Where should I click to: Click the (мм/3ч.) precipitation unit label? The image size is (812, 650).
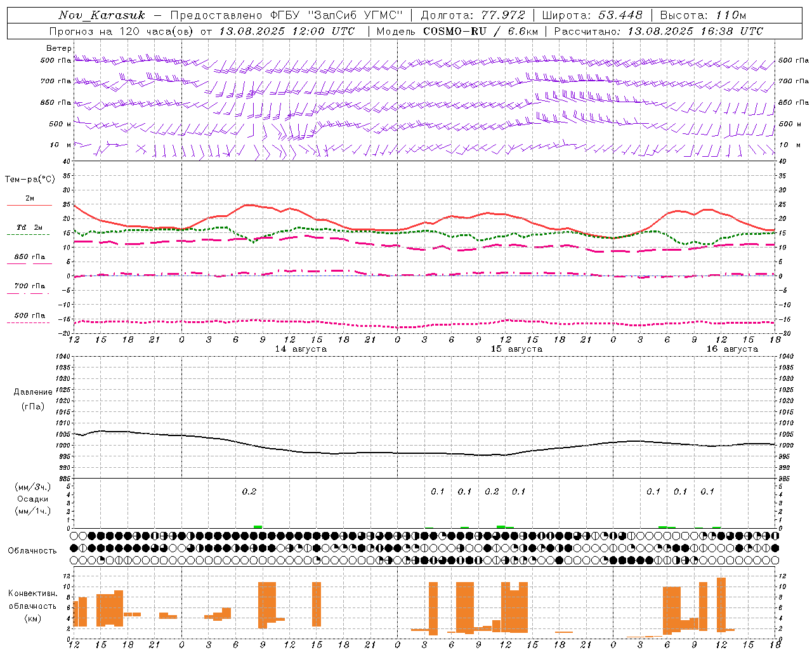[33, 487]
